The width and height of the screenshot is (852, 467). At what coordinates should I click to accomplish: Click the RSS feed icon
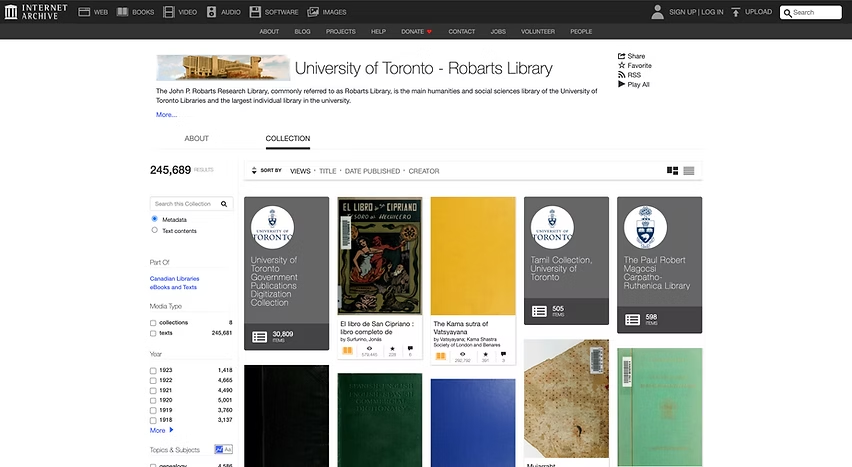[x=622, y=74]
